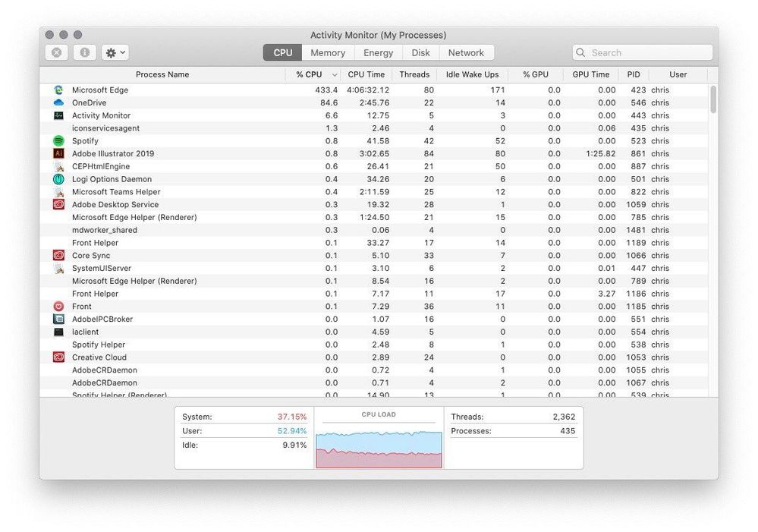Click the SystemUIServer process icon

pos(59,269)
